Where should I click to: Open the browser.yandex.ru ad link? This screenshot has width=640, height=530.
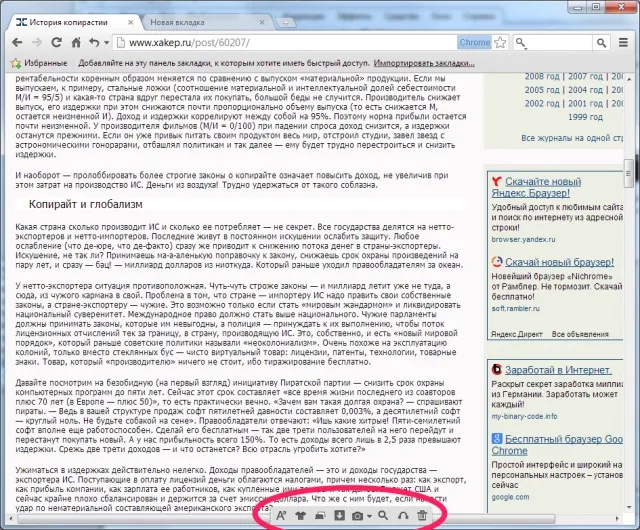point(523,239)
